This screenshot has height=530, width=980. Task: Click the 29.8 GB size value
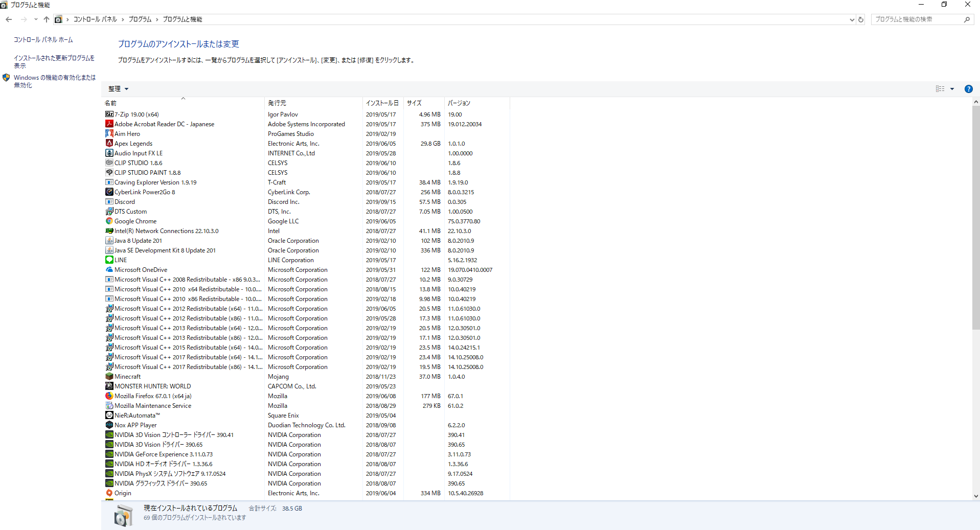click(430, 144)
